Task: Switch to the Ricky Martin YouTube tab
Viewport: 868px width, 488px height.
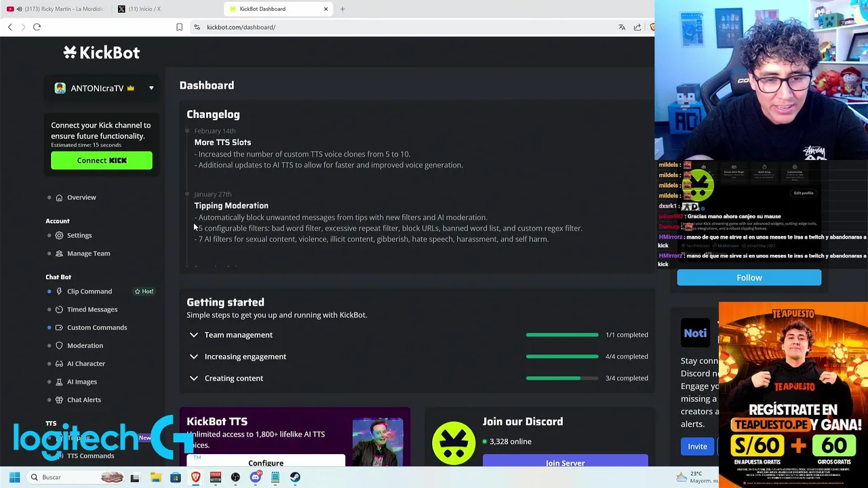Action: 56,9
